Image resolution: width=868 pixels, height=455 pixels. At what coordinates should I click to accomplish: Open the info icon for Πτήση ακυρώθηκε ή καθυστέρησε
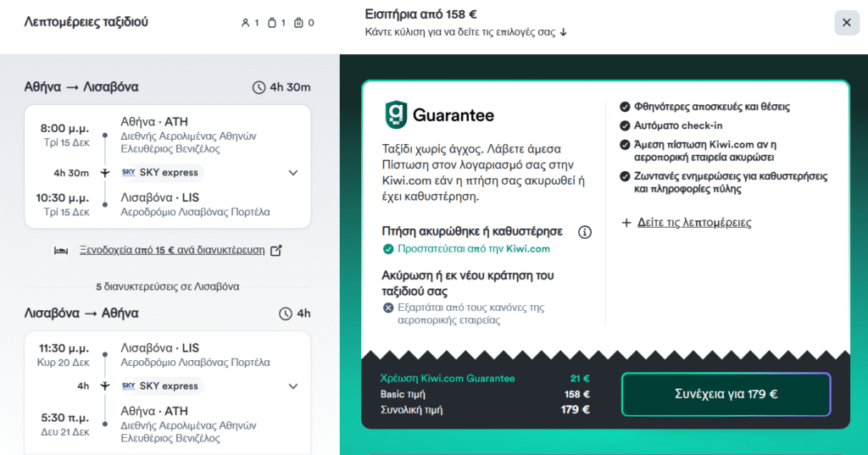coord(585,232)
